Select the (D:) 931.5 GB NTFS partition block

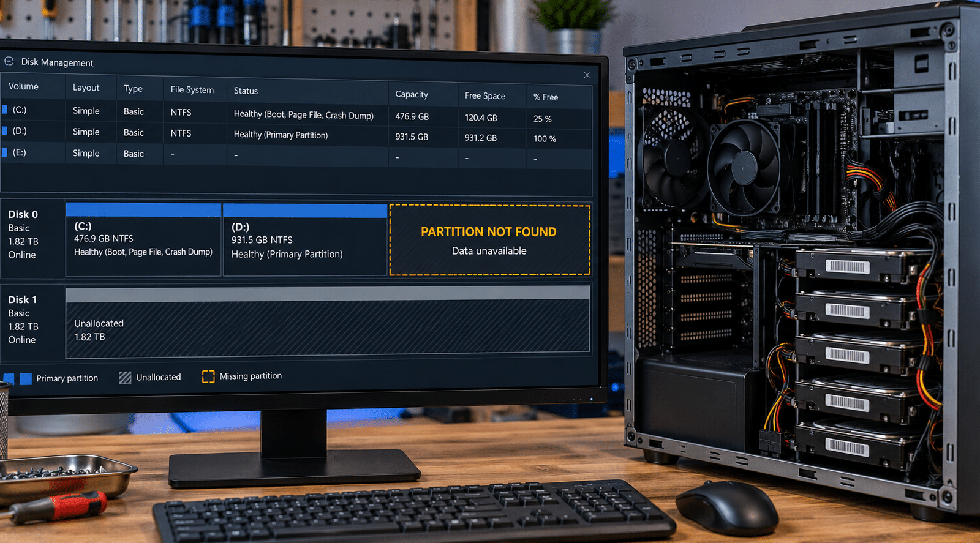[x=305, y=241]
